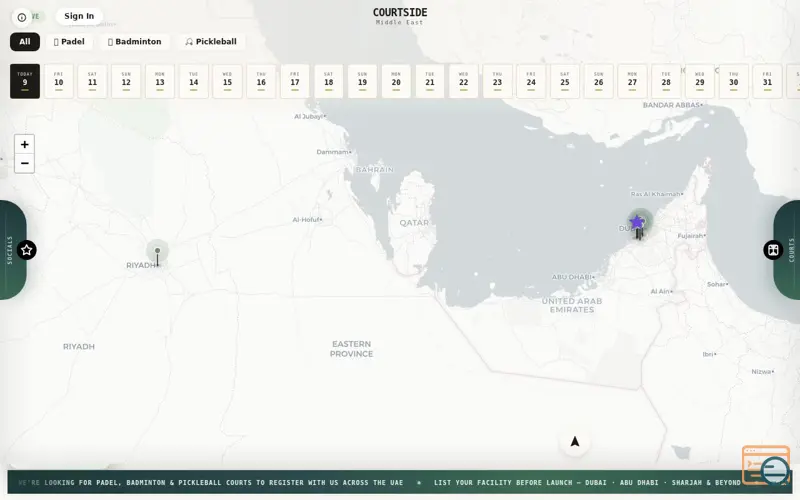The image size is (800, 500).
Task: Click the purple star marker in Dubai
Action: (636, 222)
